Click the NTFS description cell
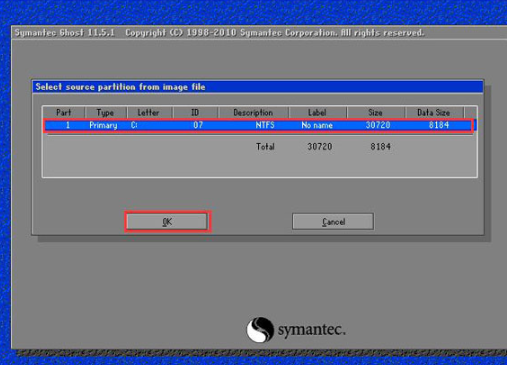Viewport: 507px width, 365px height. click(x=265, y=125)
